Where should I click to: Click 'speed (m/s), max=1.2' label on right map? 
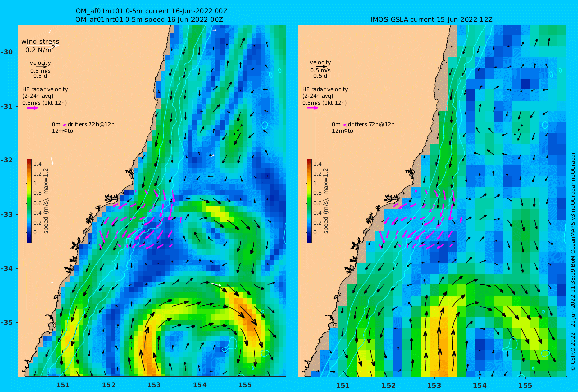click(326, 201)
